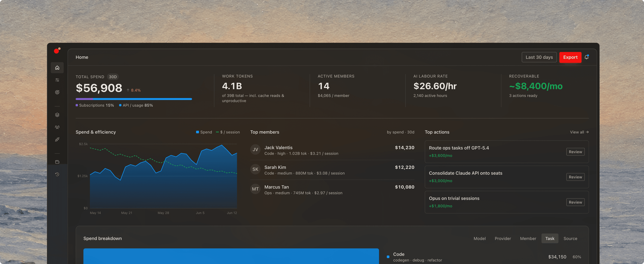Switch Spend breakdown to Model tab
The image size is (644, 264).
pyautogui.click(x=479, y=239)
